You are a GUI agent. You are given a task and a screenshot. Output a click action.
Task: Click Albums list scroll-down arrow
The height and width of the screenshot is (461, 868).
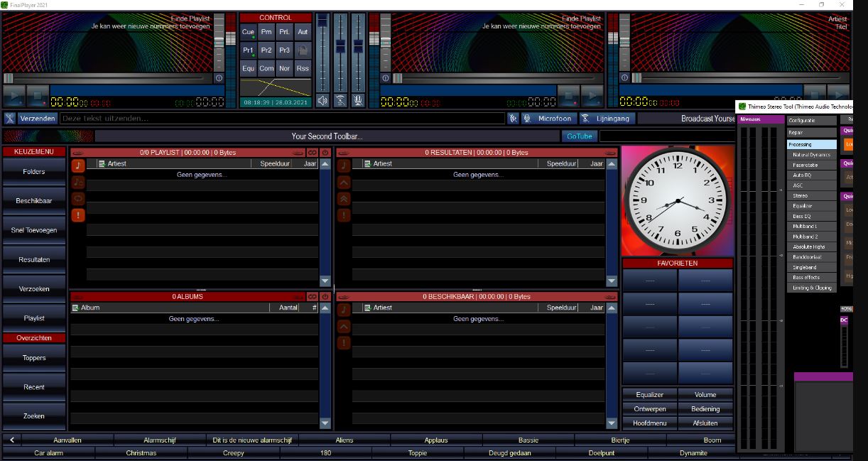click(x=325, y=423)
